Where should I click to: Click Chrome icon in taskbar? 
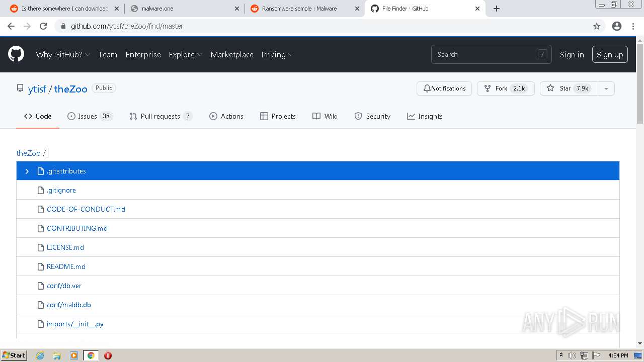[x=91, y=355]
